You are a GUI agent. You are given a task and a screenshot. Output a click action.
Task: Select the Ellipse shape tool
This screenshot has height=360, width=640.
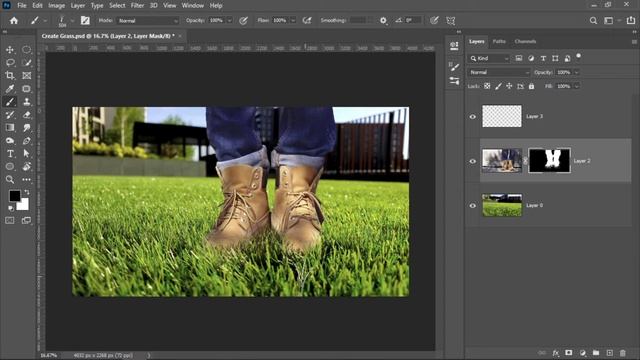tap(10, 167)
